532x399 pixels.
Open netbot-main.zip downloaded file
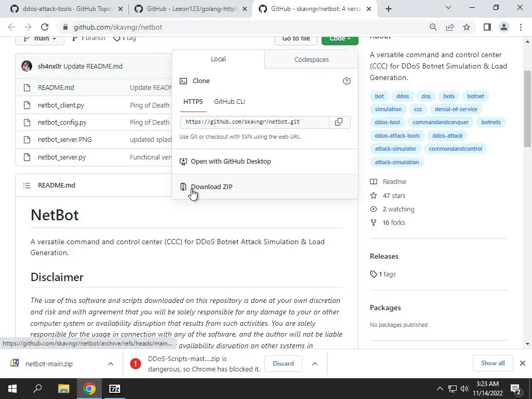(x=49, y=364)
